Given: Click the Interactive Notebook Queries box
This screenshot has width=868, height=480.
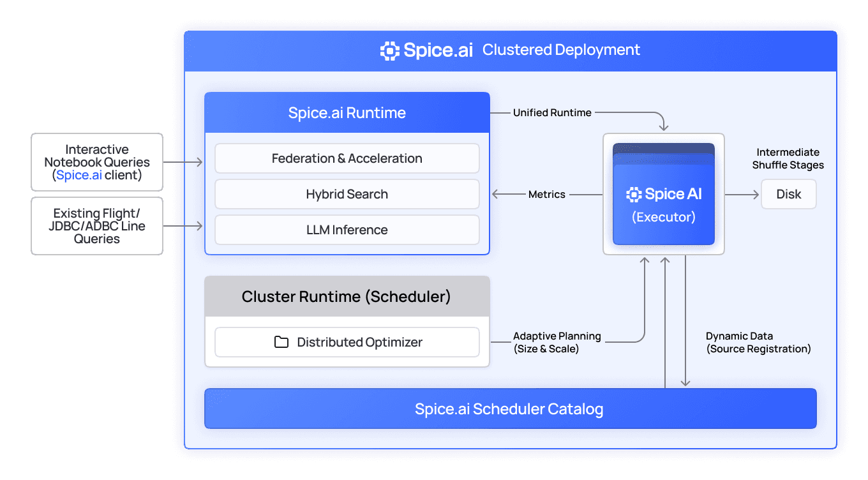Looking at the screenshot, I should 97,162.
